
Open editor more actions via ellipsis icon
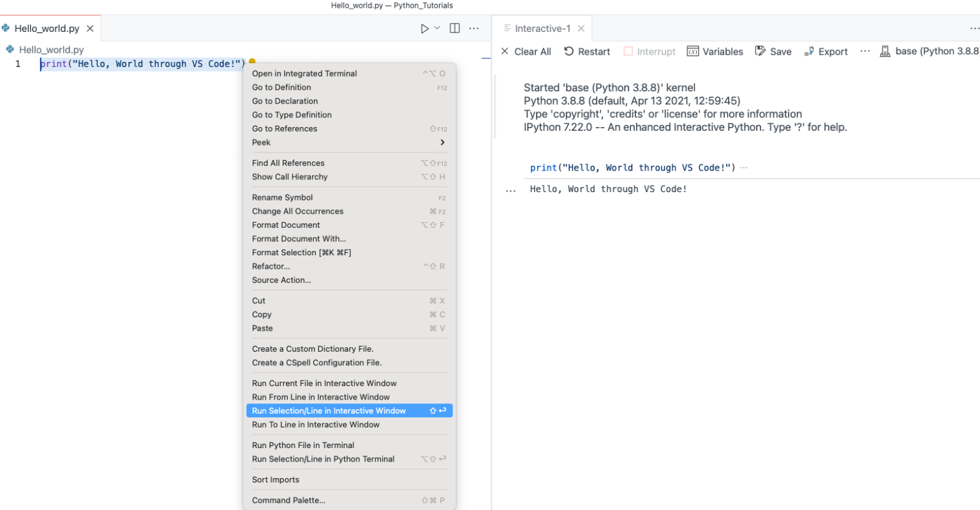pos(473,28)
